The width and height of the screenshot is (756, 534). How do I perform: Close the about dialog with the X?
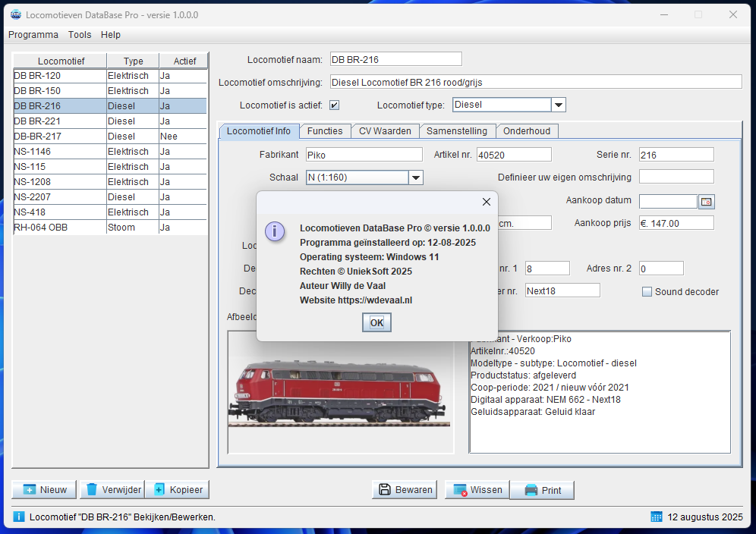[487, 202]
